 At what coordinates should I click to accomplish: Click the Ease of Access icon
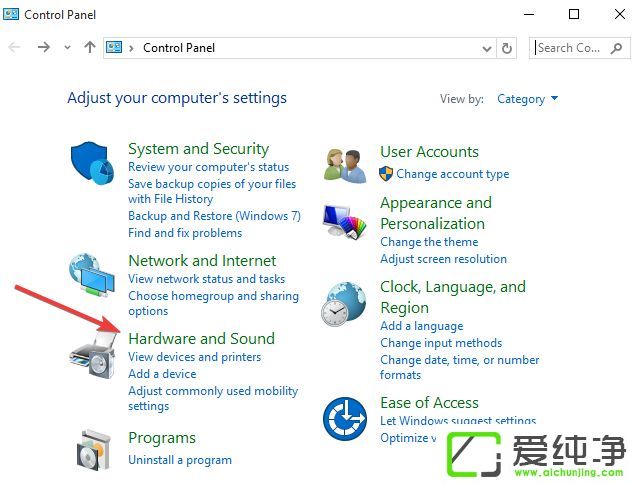345,419
